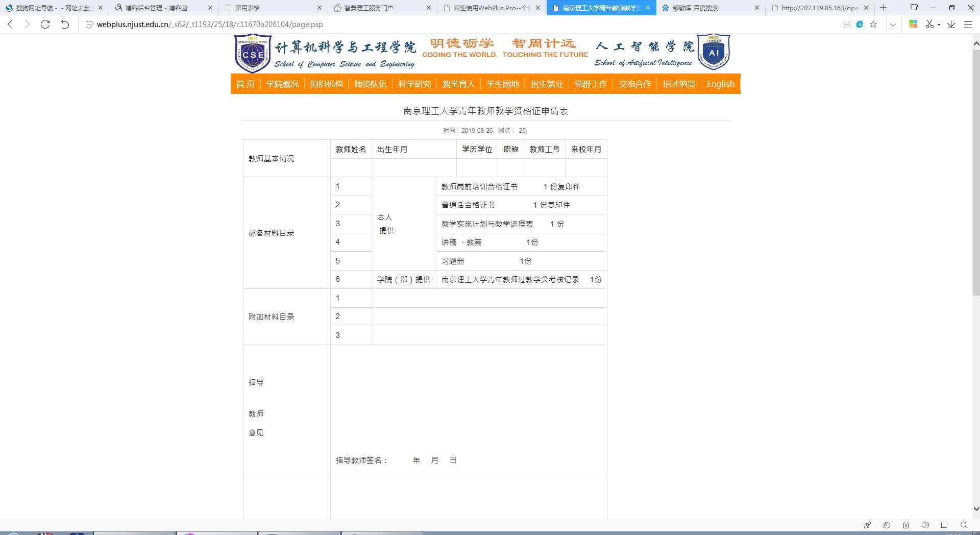This screenshot has height=535, width=980.
Task: Click the AI school logo
Action: pyautogui.click(x=714, y=52)
